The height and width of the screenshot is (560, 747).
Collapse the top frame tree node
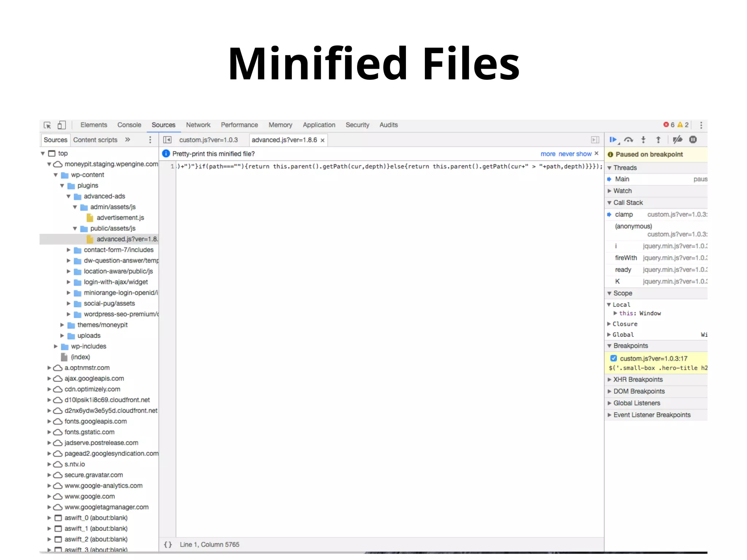(43, 153)
